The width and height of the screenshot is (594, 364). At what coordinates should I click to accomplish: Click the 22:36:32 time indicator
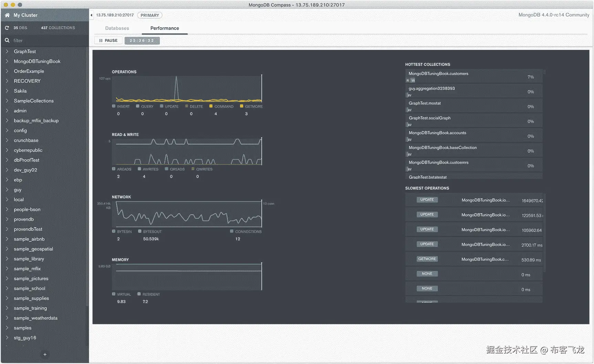point(142,40)
